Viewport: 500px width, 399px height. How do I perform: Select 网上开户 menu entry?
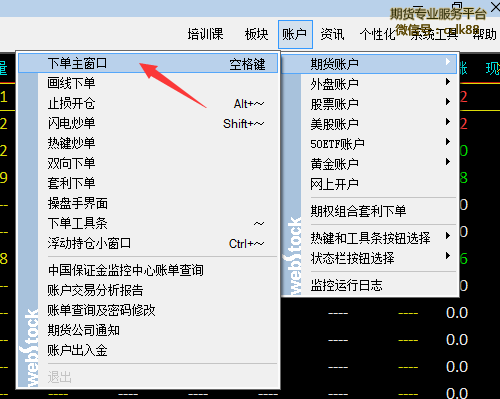(370, 184)
